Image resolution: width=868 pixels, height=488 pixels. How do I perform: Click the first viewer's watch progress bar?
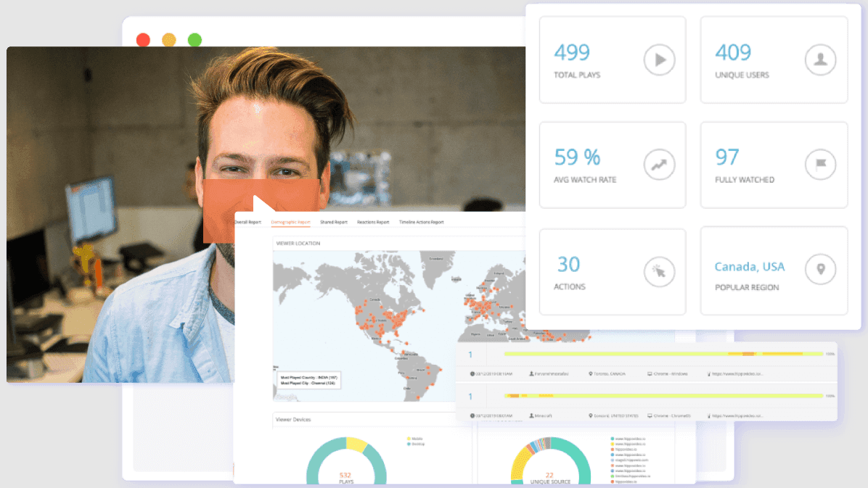tap(663, 354)
